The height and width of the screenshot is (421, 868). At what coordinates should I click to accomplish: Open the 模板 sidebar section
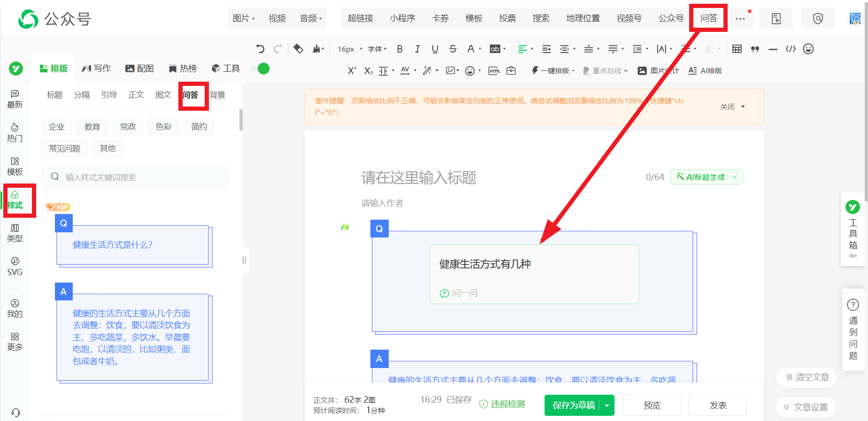15,166
